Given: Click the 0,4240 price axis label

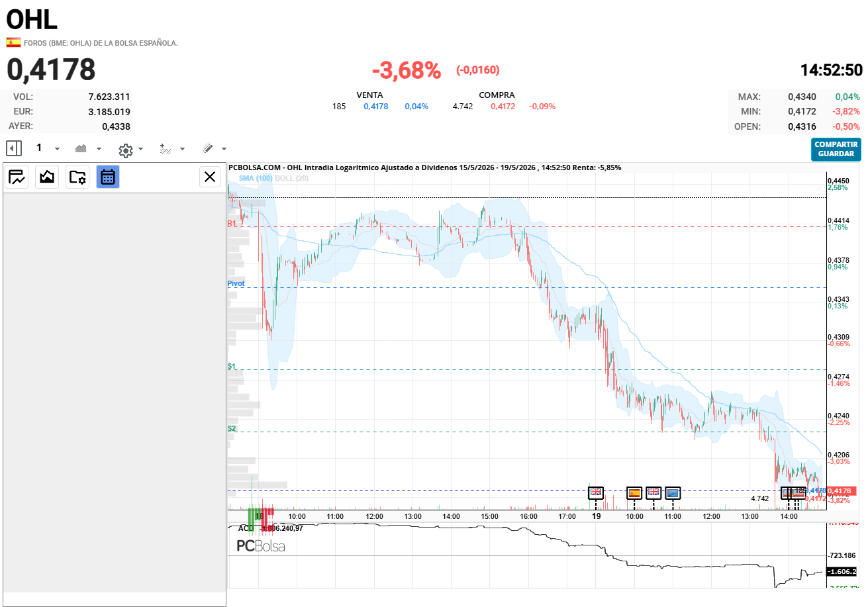Looking at the screenshot, I should click(x=838, y=416).
